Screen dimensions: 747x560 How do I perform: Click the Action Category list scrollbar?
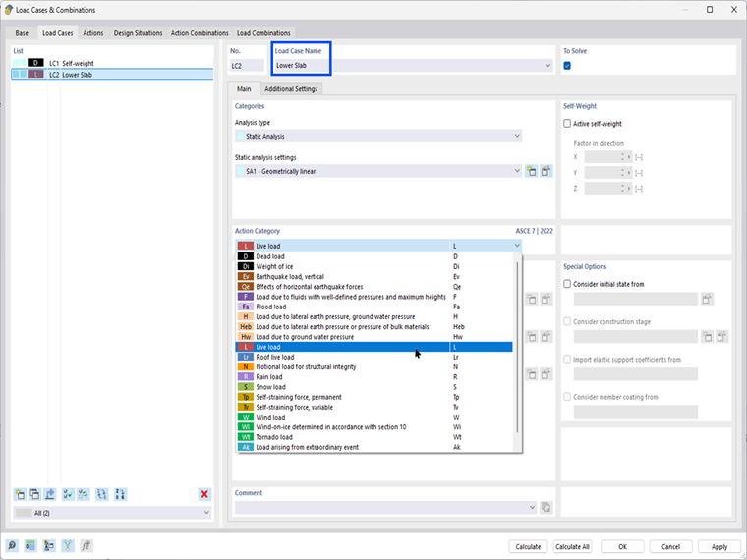pos(517,345)
